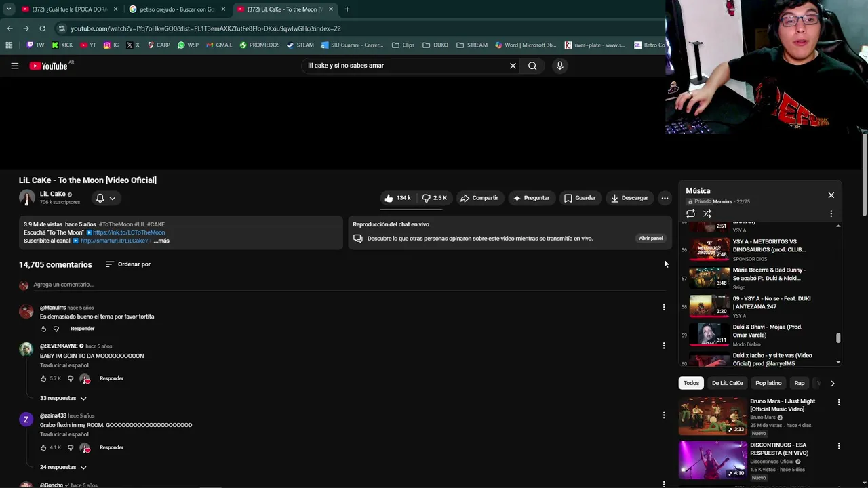This screenshot has width=868, height=488.
Task: Switch to the petiso orejudo browser tab
Action: (x=176, y=9)
